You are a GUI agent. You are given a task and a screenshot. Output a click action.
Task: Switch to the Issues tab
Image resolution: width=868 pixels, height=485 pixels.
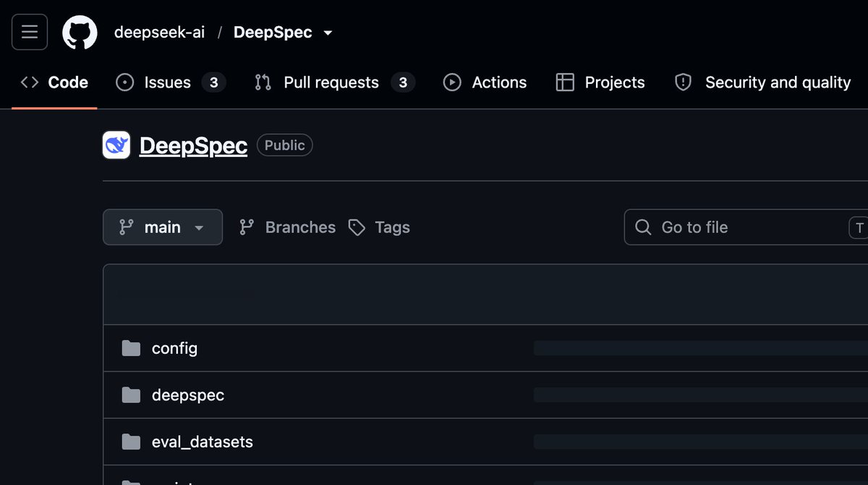171,83
